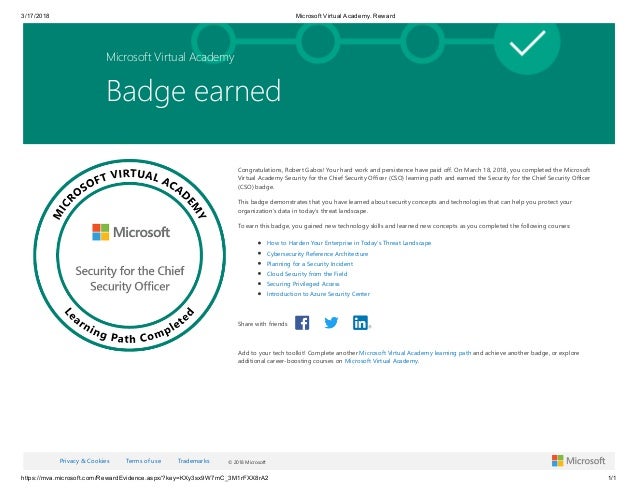Open Trademarks footer link
This screenshot has width=638, height=494.
point(194,461)
